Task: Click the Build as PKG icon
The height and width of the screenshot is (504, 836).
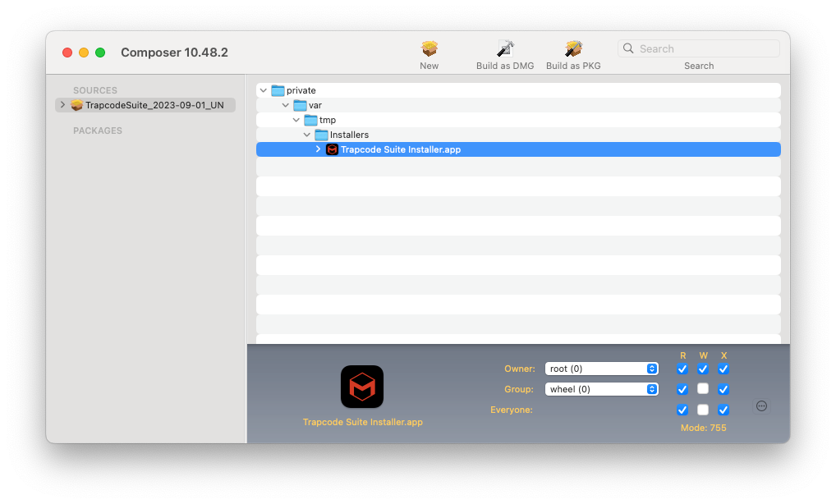Action: click(x=573, y=48)
